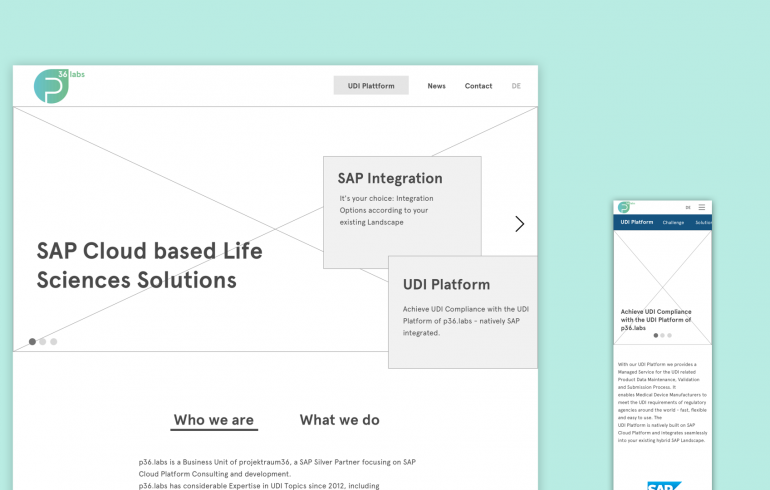This screenshot has width=770, height=490.
Task: Select UDI Platform tab in mobile nav bar
Action: [x=636, y=222]
